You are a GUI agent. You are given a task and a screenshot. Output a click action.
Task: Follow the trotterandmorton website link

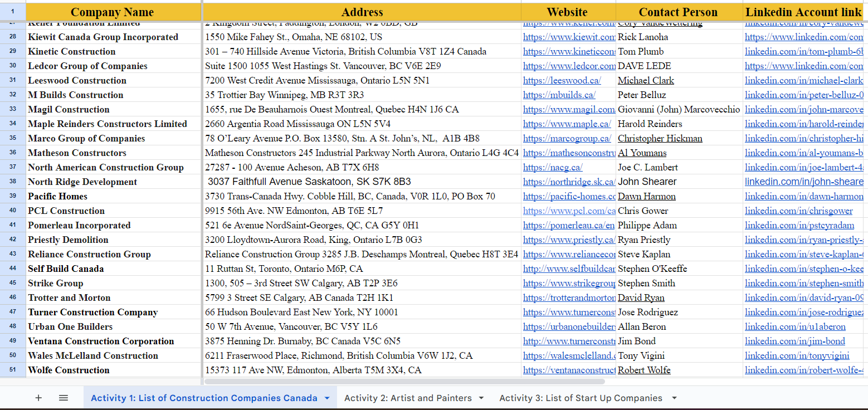(x=569, y=298)
